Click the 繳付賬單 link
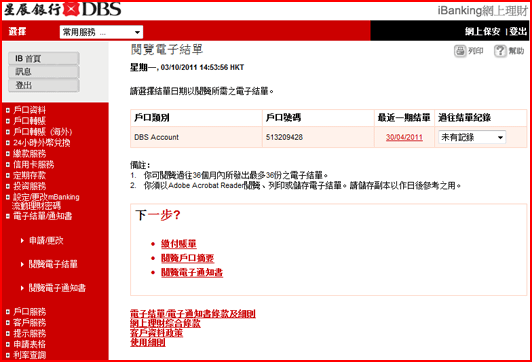This screenshot has width=532, height=362. point(179,244)
